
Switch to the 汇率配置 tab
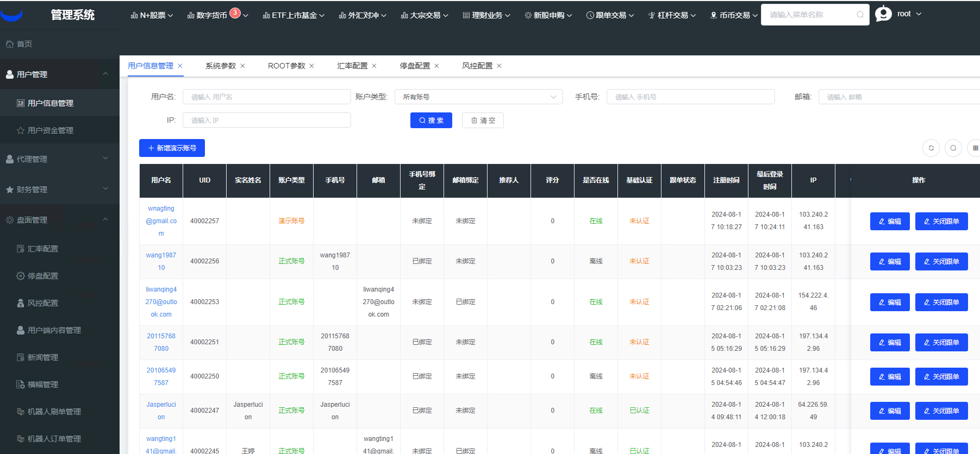click(352, 66)
